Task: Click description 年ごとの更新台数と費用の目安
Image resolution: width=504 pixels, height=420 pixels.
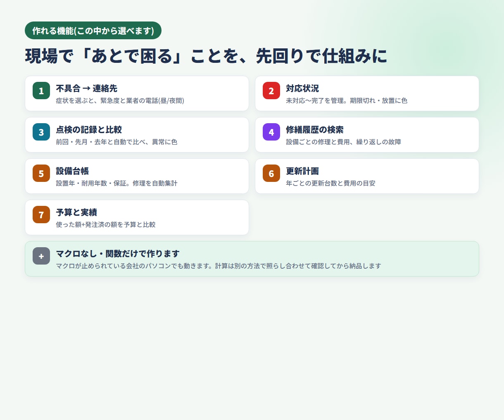Action: (330, 183)
